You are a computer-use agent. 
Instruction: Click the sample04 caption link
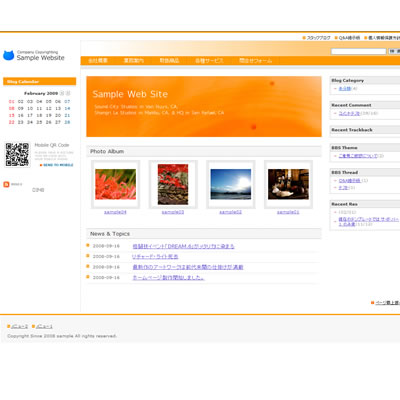pos(115,212)
